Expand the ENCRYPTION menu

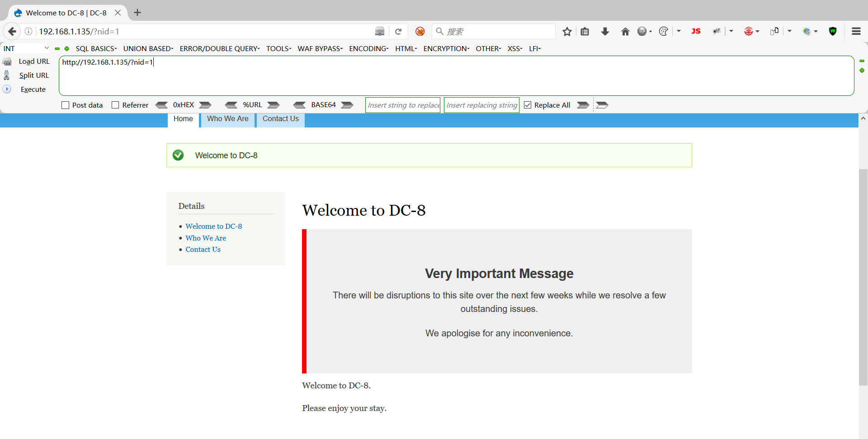(446, 48)
